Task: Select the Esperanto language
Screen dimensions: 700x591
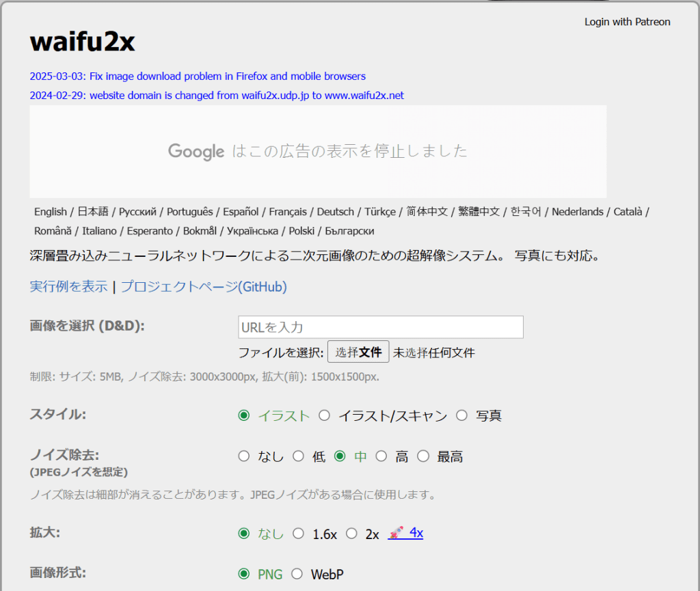Action: (150, 231)
